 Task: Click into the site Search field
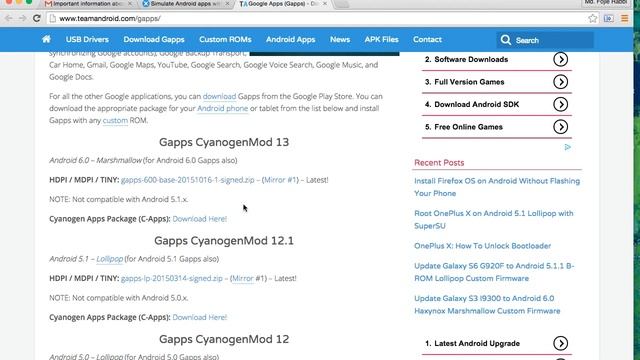tap(545, 40)
